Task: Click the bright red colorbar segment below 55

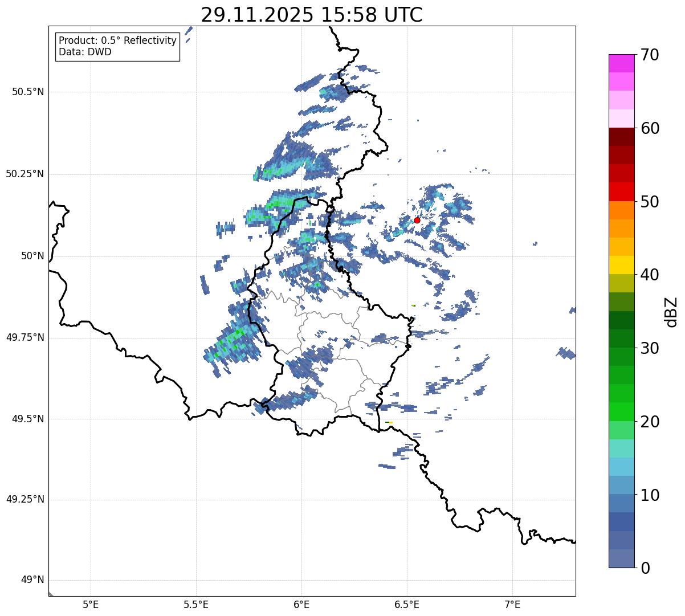Action: [622, 191]
